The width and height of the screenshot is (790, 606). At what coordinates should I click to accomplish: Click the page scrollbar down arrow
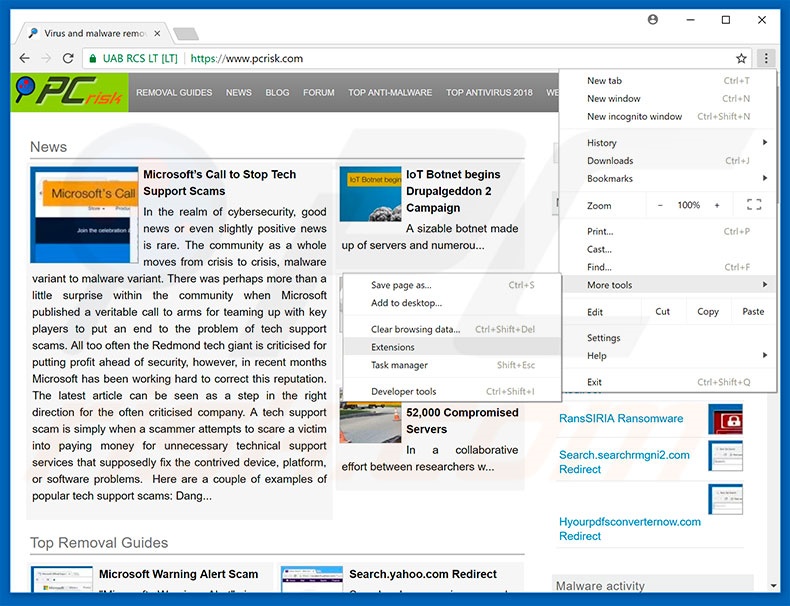(773, 586)
